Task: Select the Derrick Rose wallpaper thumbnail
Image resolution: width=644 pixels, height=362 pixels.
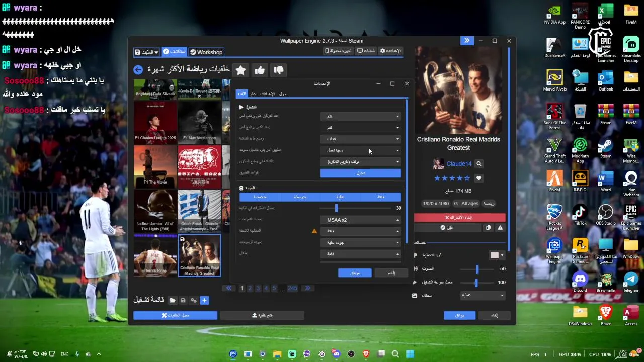Action: pos(155,255)
